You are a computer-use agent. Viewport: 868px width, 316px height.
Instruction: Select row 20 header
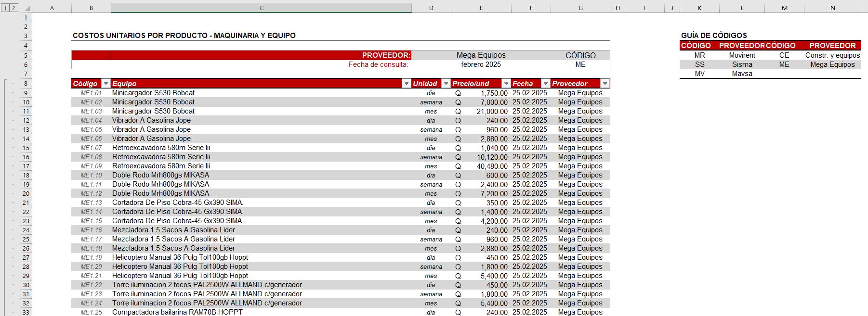point(26,193)
